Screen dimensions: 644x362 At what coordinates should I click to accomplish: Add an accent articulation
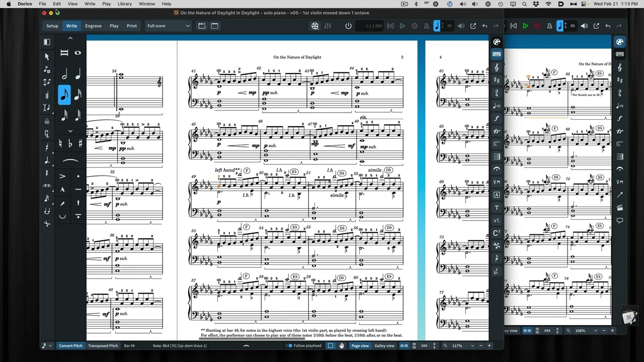tap(62, 176)
